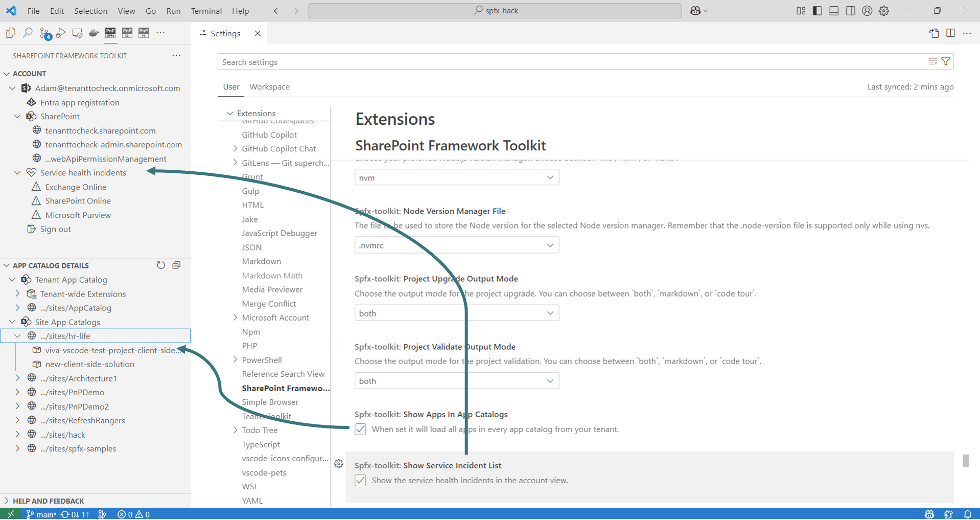Screen dimensions: 980x520
Task: Toggle primary side bar visibility
Action: pos(818,11)
